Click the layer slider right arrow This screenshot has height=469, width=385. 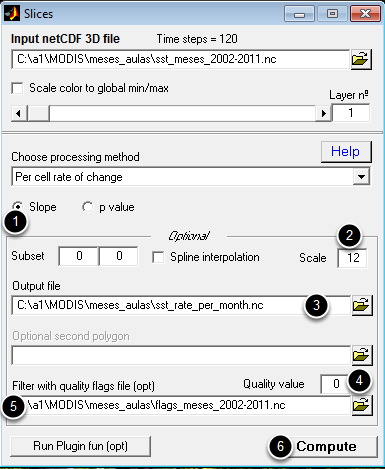[x=323, y=113]
